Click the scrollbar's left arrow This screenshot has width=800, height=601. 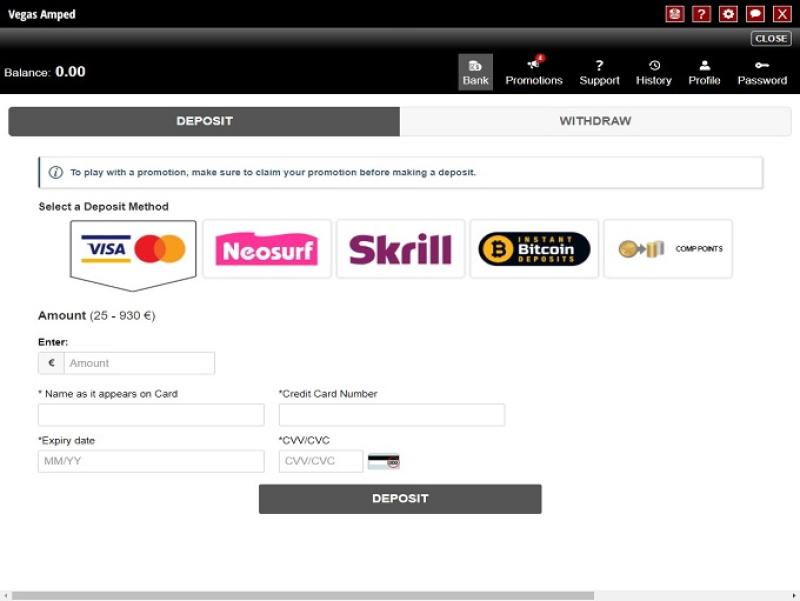[5, 596]
